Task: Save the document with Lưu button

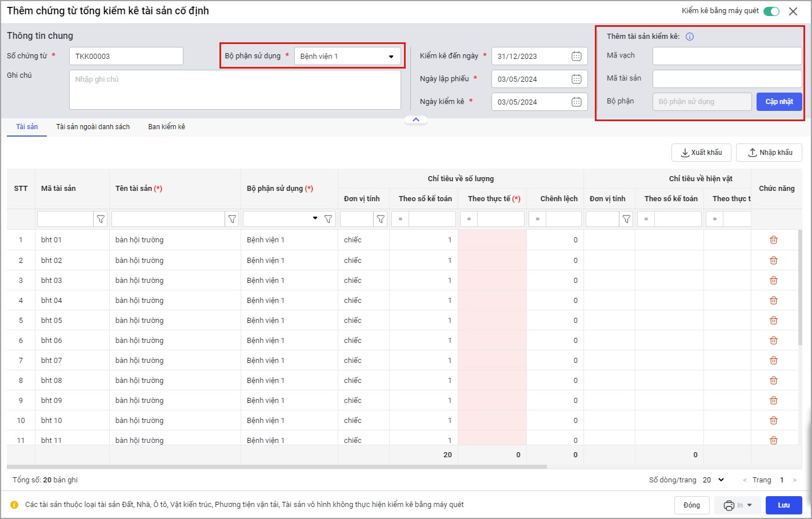Action: coord(783,505)
